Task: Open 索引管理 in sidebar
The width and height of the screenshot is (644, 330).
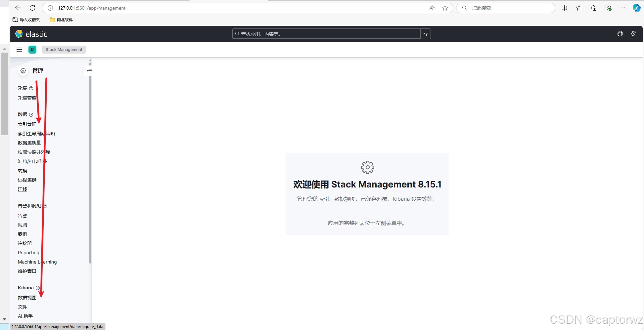Action: coord(27,124)
